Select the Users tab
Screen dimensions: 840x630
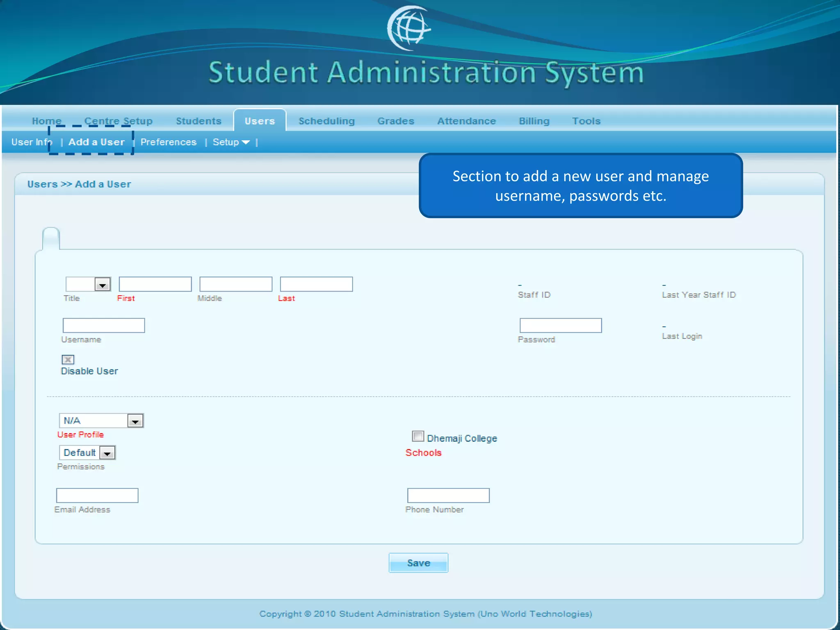(x=260, y=121)
